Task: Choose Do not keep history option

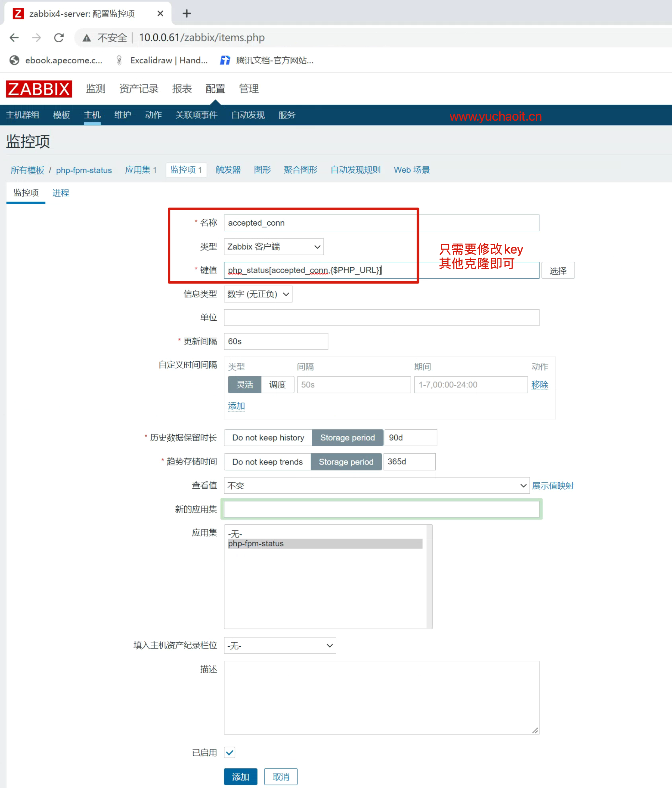Action: click(268, 437)
